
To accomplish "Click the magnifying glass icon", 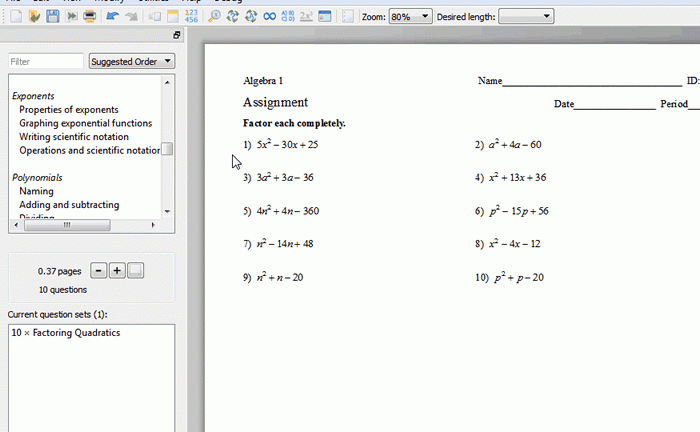I will (214, 17).
